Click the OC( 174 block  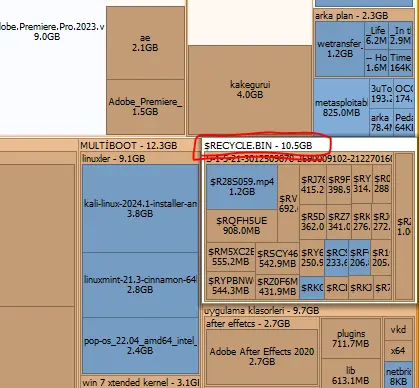[403, 94]
